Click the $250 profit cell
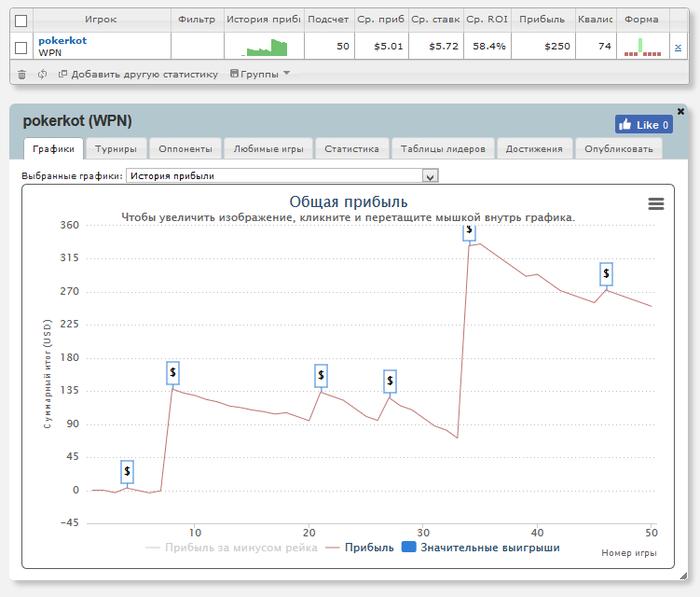The image size is (700, 597). click(543, 46)
